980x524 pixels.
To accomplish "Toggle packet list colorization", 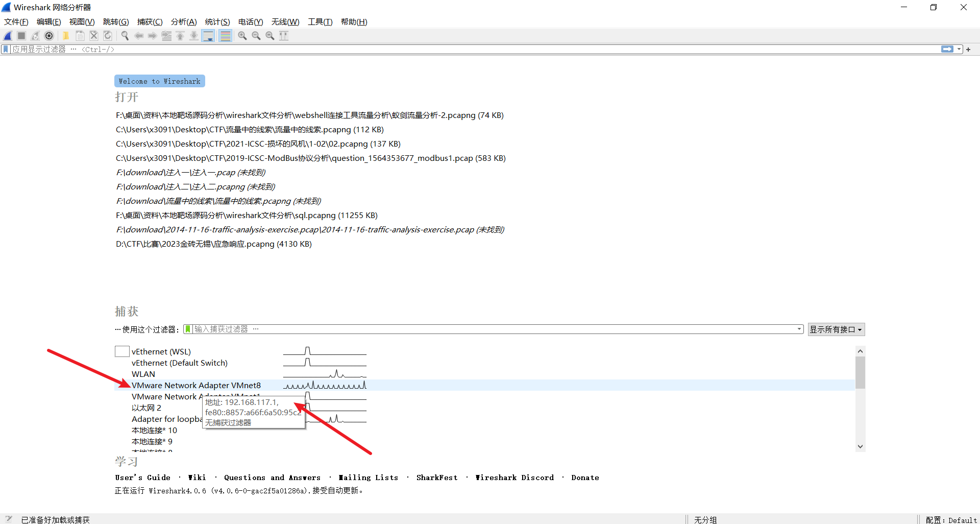I will click(225, 36).
